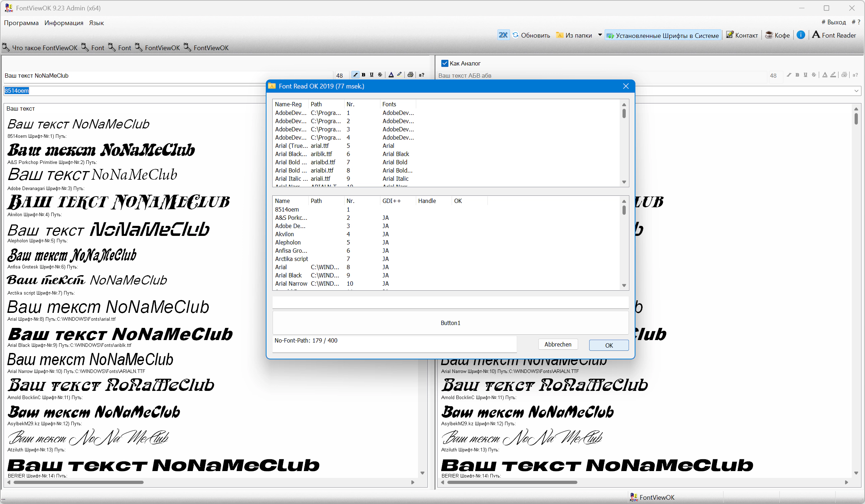Click the Контакт notepad icon
The image size is (865, 504).
click(730, 35)
